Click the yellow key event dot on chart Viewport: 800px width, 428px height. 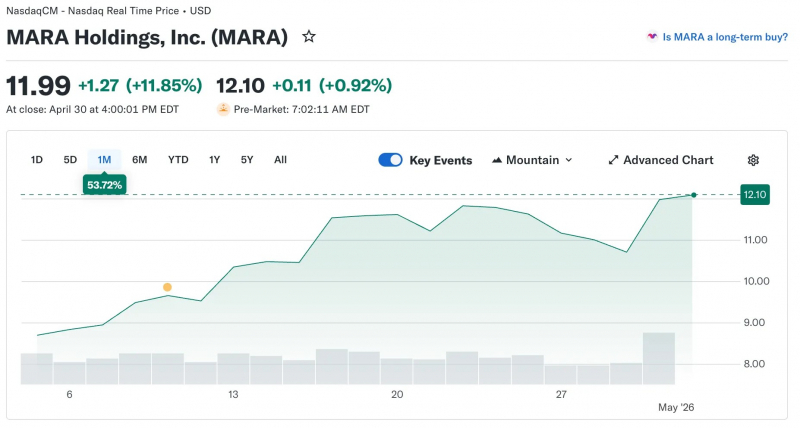click(167, 287)
